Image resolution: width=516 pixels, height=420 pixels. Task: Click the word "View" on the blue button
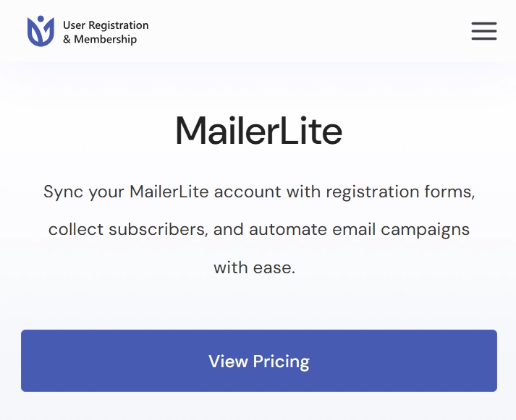click(x=228, y=361)
